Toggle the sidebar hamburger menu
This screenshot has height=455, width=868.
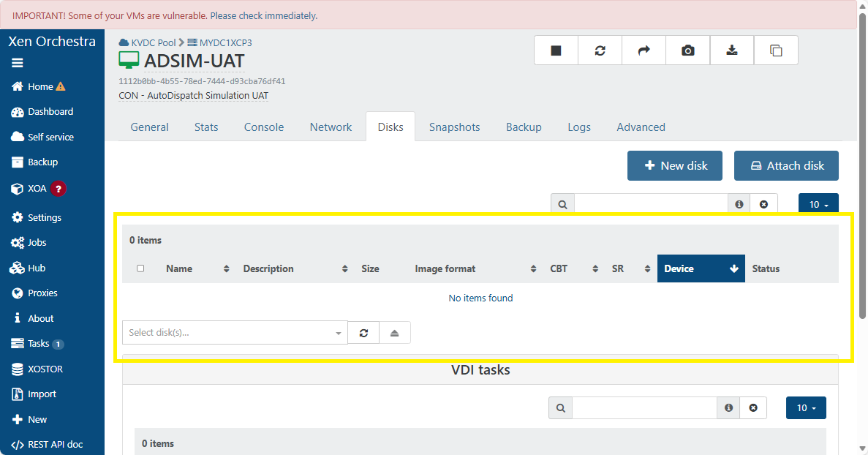[18, 63]
